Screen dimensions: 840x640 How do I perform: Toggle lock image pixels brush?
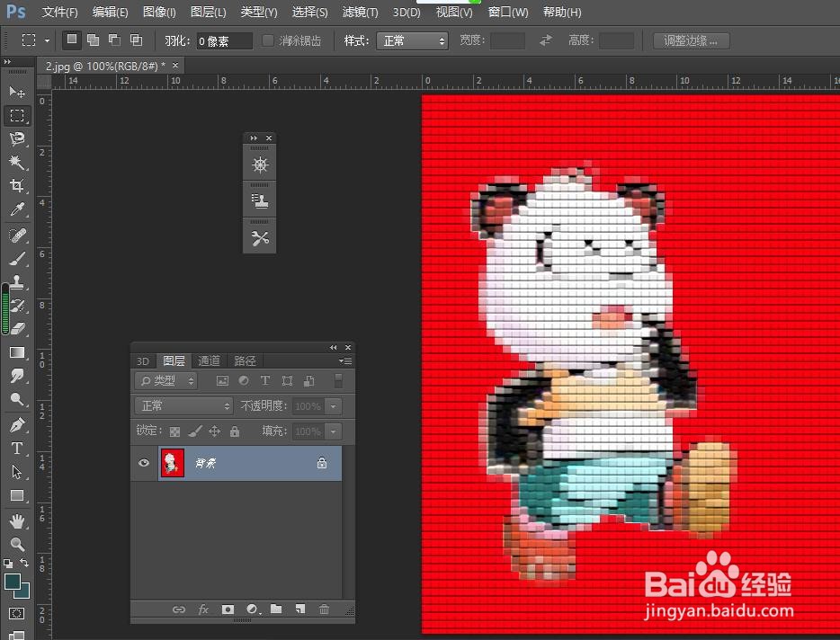tap(195, 431)
